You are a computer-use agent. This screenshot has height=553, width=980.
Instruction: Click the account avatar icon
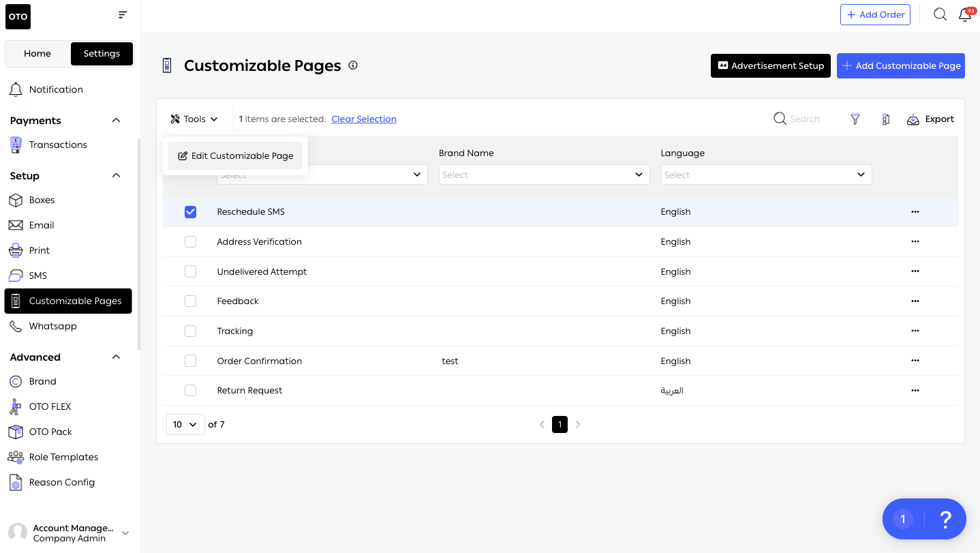pyautogui.click(x=18, y=533)
